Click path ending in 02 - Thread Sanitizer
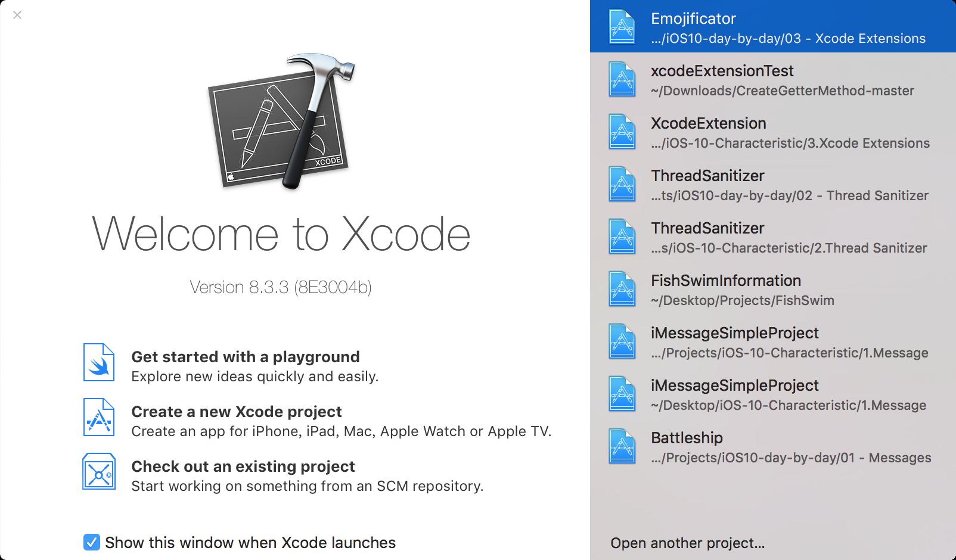 point(790,196)
